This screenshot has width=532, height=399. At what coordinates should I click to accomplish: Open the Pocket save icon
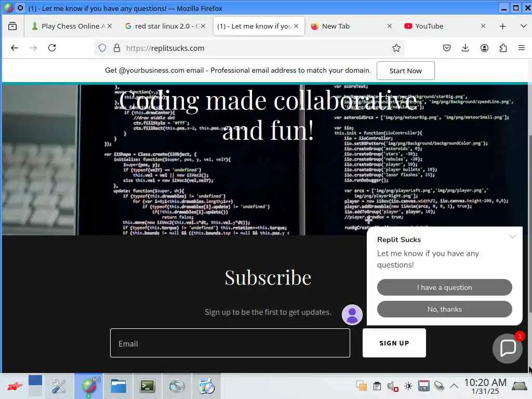[x=446, y=48]
